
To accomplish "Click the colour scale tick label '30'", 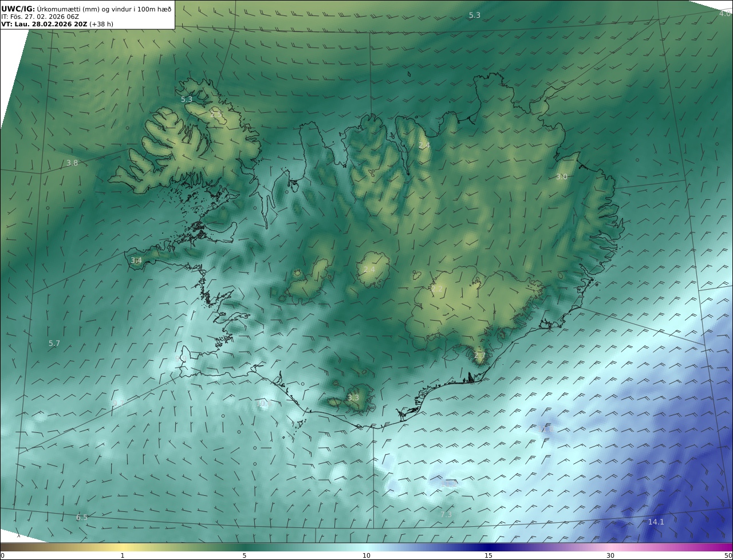I will point(610,555).
